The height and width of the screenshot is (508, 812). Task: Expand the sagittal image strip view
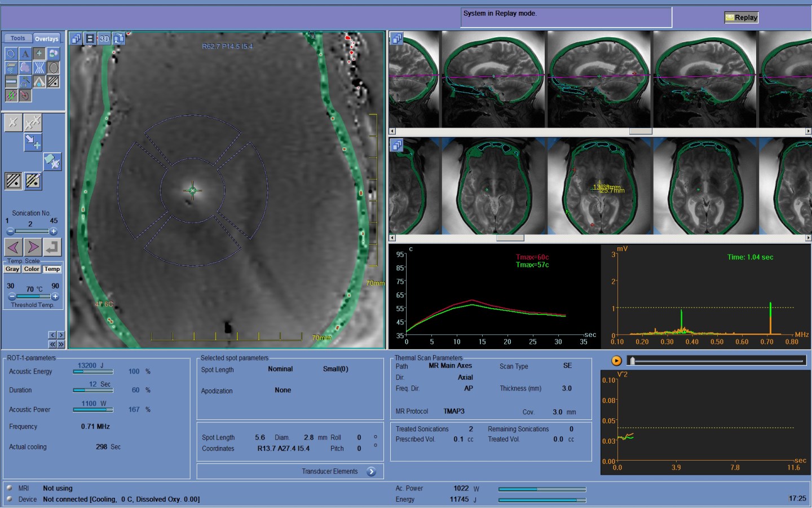pos(397,39)
